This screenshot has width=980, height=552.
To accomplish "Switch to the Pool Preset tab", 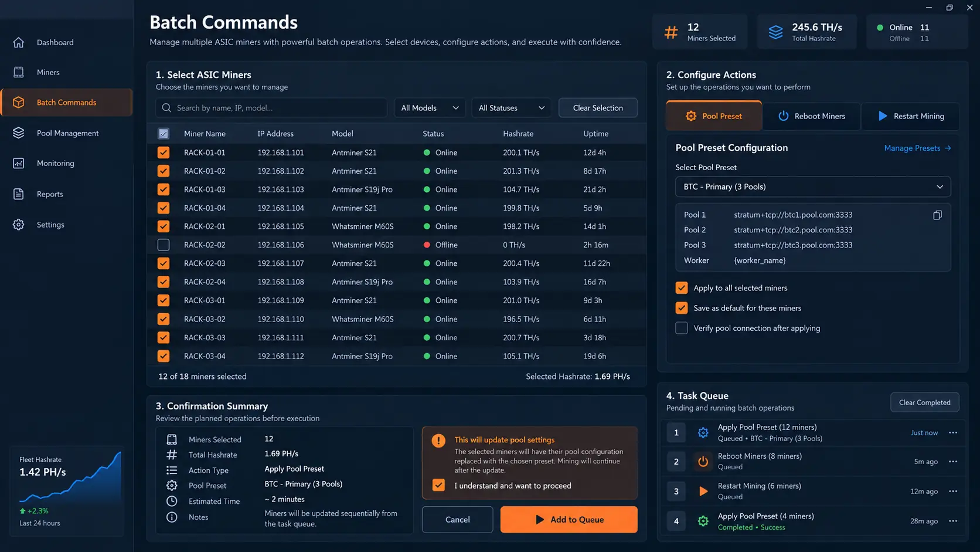I will point(714,116).
